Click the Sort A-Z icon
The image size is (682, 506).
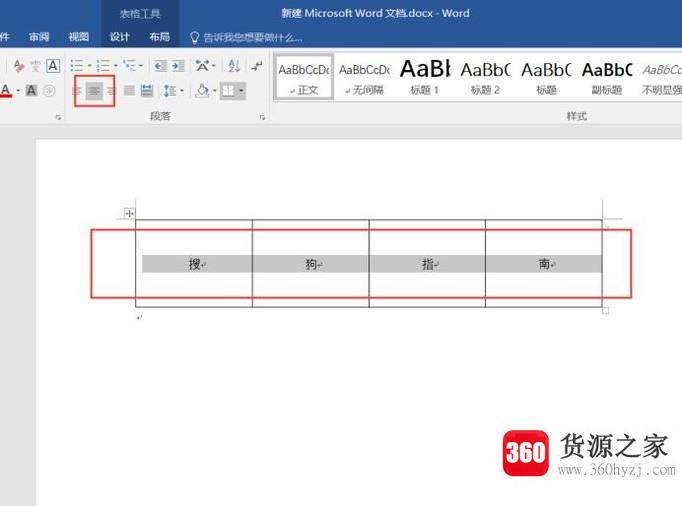click(x=234, y=66)
